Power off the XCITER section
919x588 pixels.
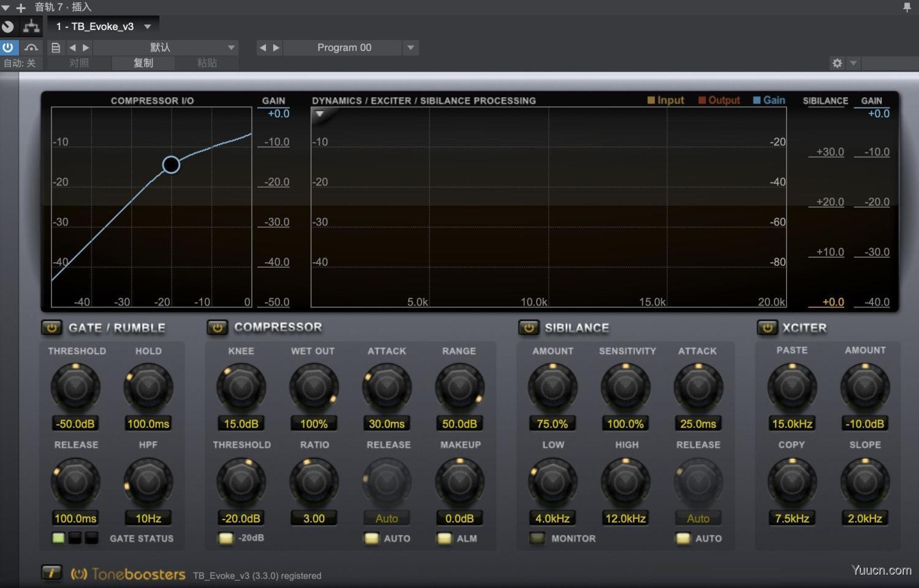click(x=768, y=328)
